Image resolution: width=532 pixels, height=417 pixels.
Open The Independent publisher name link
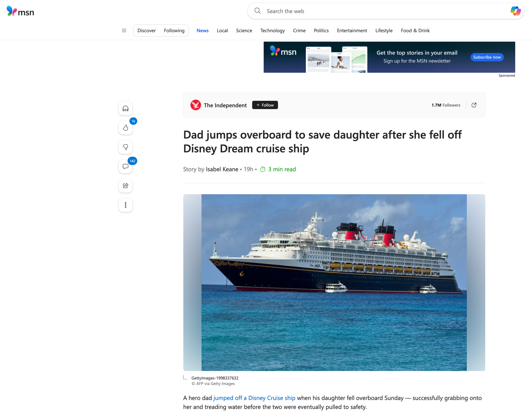click(225, 105)
